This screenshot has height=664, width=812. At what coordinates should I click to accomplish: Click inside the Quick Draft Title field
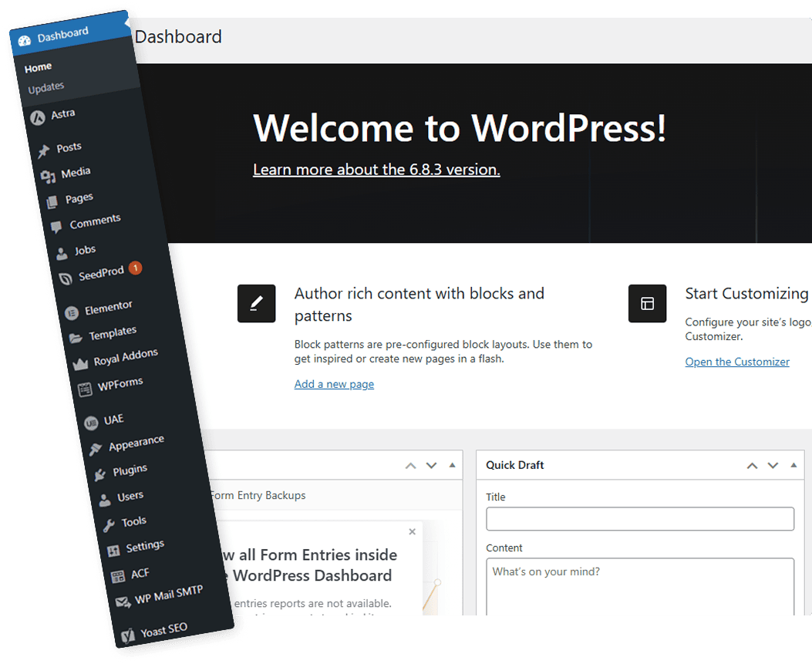[x=638, y=518]
